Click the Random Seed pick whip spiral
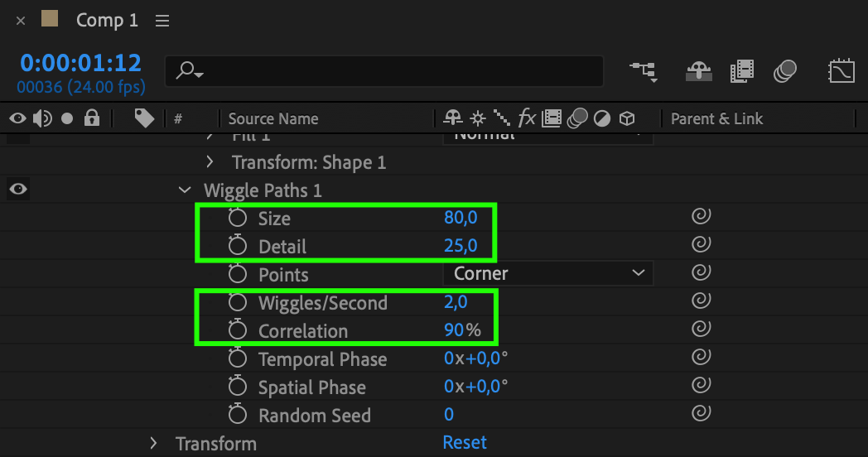 [701, 415]
